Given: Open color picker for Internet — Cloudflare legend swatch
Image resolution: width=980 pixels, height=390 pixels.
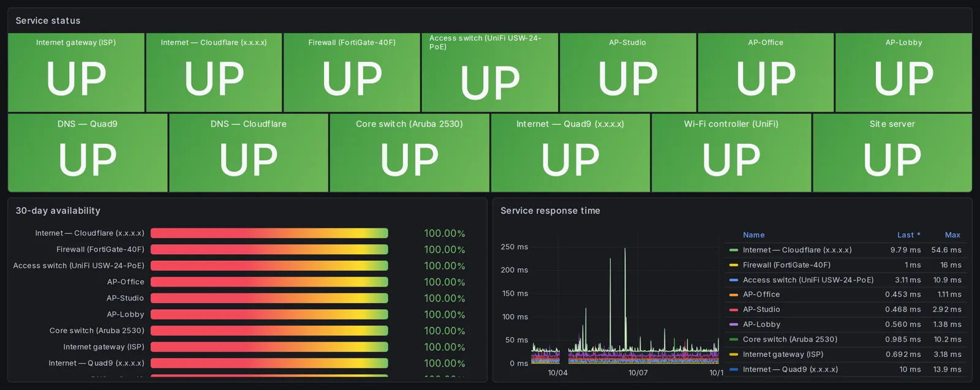Looking at the screenshot, I should (x=733, y=250).
